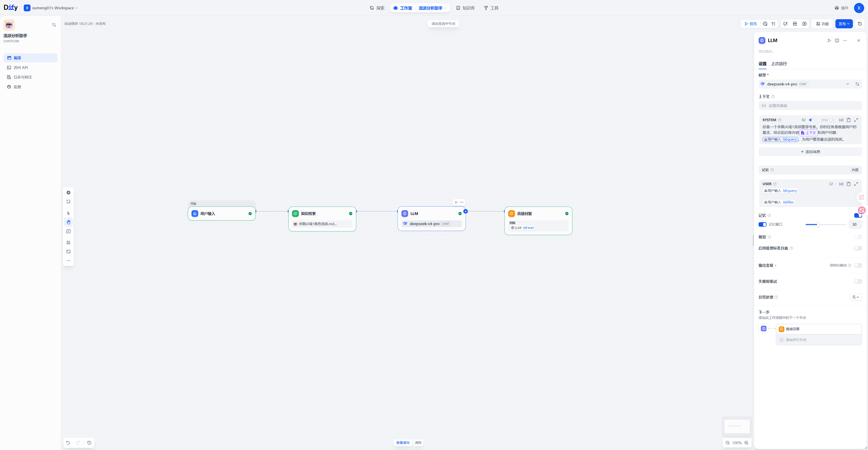868x450 pixels.
Task: Enable 启用推理标签分离 switch
Action: pos(858,248)
